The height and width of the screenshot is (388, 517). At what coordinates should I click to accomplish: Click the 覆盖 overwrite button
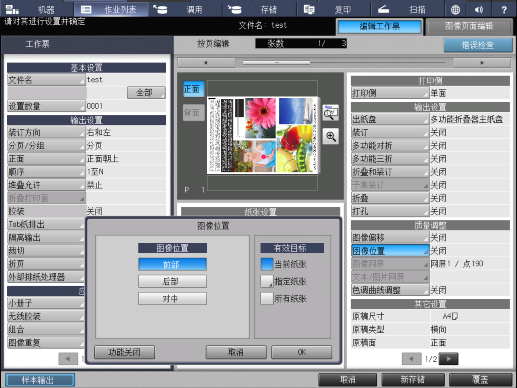click(x=481, y=380)
